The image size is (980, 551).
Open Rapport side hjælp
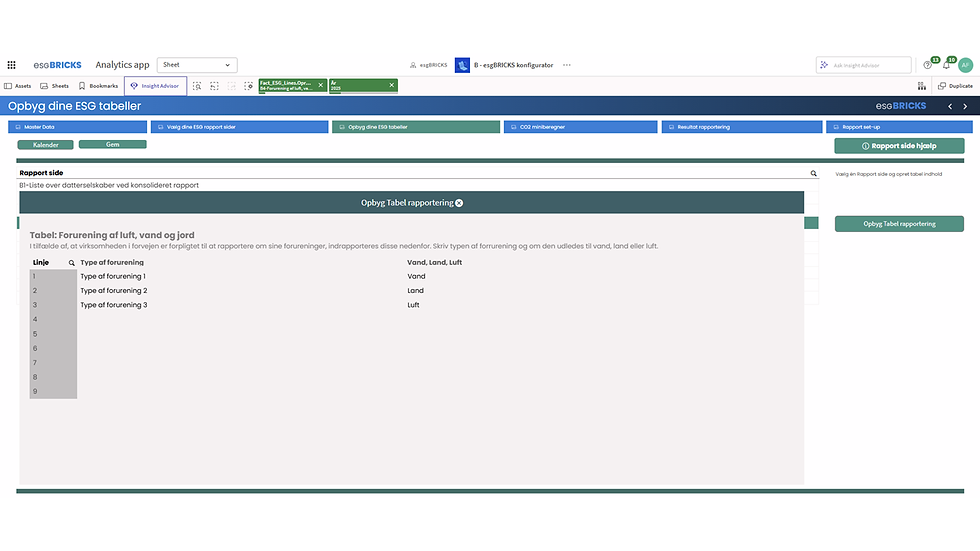tap(899, 146)
